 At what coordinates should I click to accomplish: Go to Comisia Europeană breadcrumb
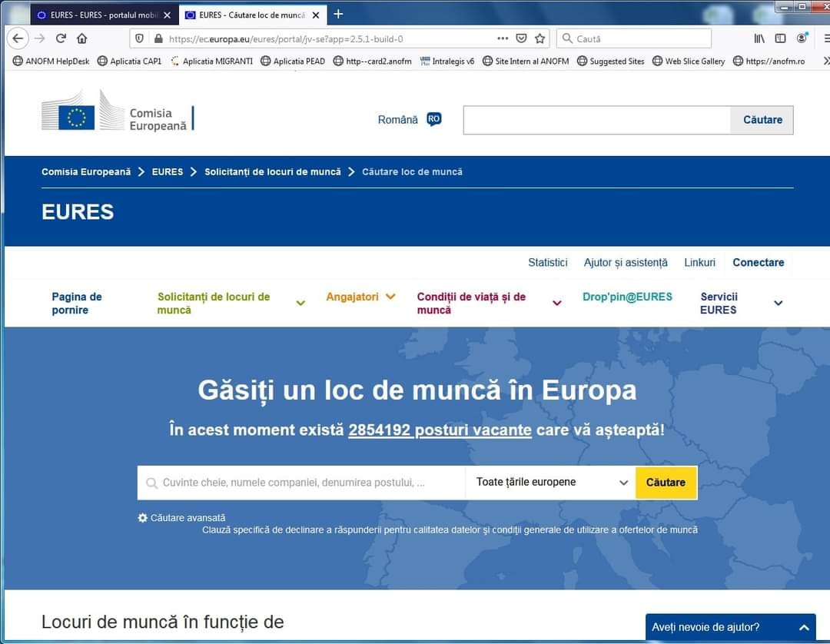tap(86, 171)
